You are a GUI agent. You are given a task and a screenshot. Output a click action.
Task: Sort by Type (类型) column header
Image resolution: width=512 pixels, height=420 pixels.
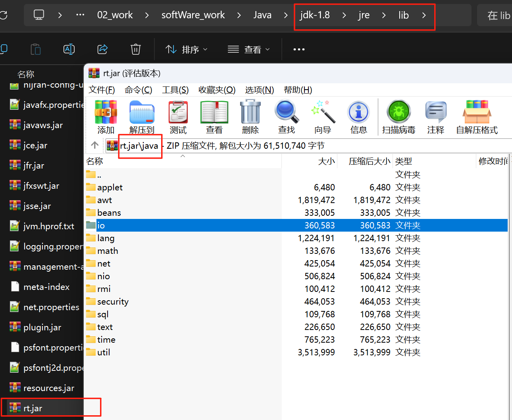coord(435,161)
